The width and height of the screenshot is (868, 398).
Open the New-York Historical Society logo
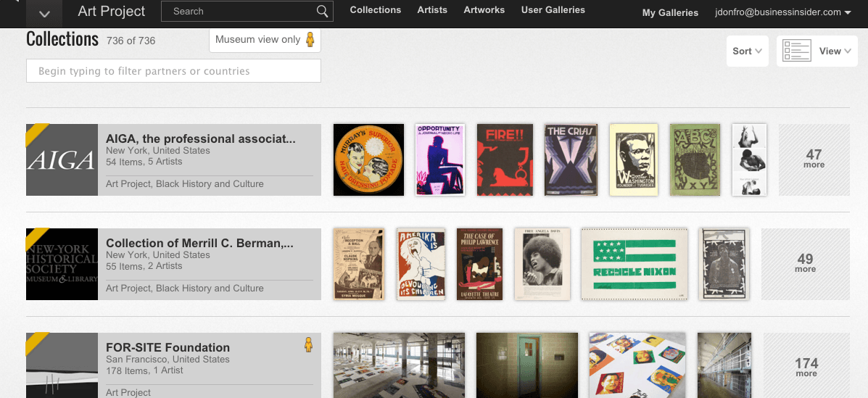62,265
